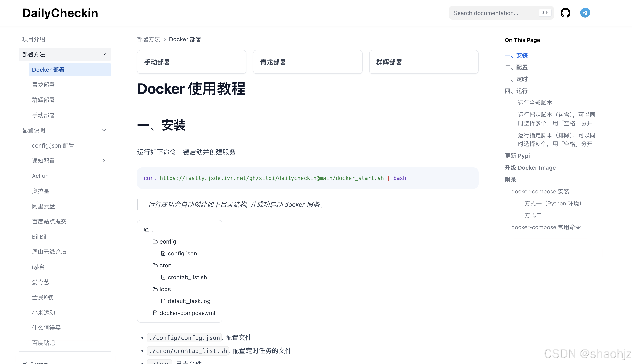The width and height of the screenshot is (632, 364).
Task: Click the cron folder icon in the tree
Action: [155, 265]
